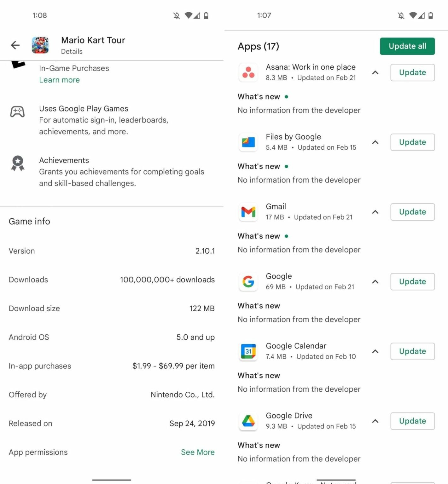Click the Google Drive app icon

point(248,421)
